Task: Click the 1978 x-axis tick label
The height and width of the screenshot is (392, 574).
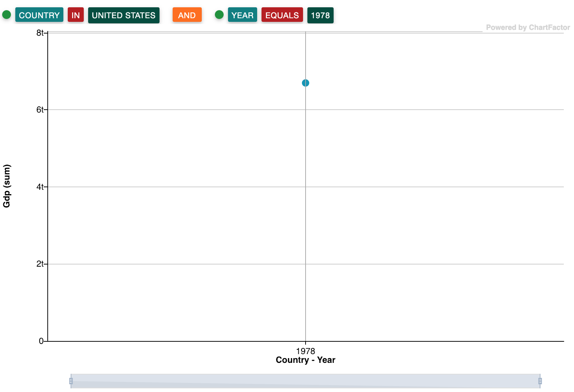Action: pyautogui.click(x=305, y=351)
